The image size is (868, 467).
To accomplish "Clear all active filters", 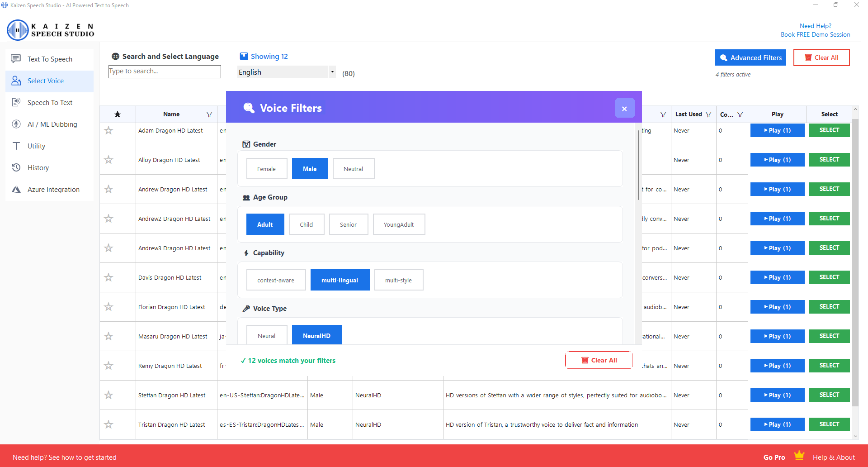I will [821, 57].
